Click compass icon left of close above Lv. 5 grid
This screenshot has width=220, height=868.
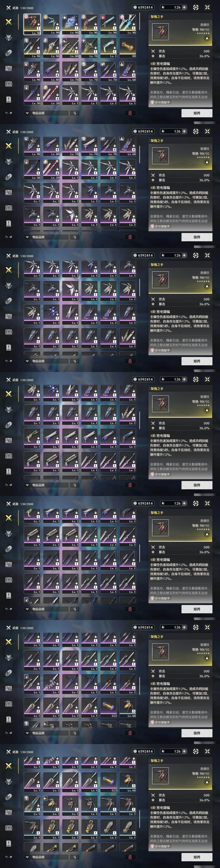click(x=196, y=751)
